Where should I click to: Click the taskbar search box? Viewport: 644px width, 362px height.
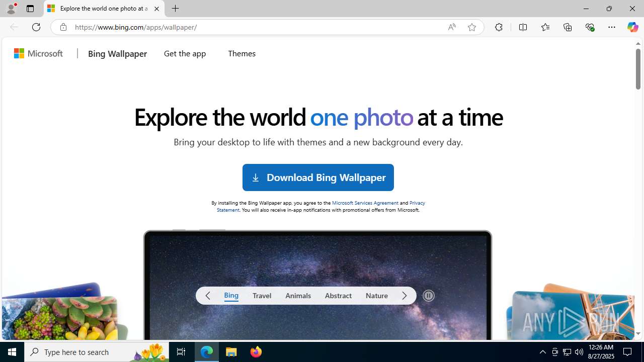[97, 352]
